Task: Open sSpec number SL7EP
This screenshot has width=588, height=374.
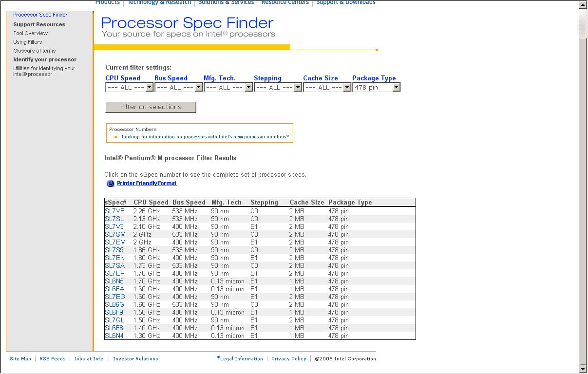Action: coord(115,274)
